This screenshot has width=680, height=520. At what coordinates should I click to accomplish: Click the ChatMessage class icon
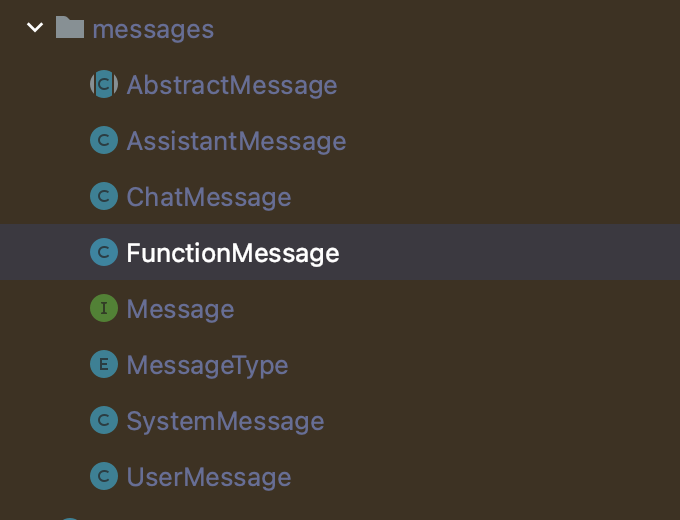[104, 197]
